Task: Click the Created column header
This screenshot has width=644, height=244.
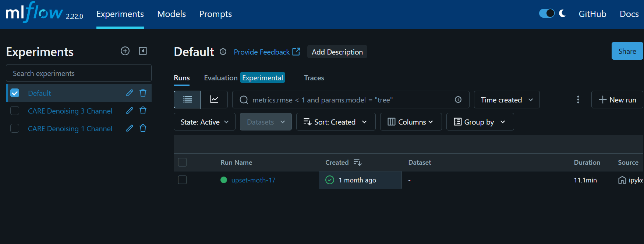Action: (337, 163)
